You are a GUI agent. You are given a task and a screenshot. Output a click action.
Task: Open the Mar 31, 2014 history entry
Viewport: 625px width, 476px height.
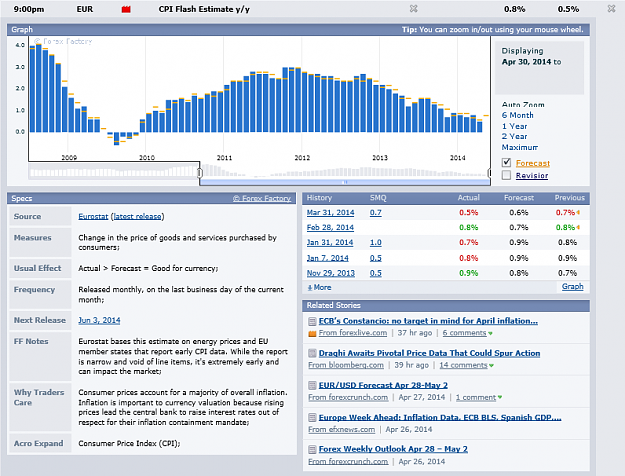tap(330, 212)
